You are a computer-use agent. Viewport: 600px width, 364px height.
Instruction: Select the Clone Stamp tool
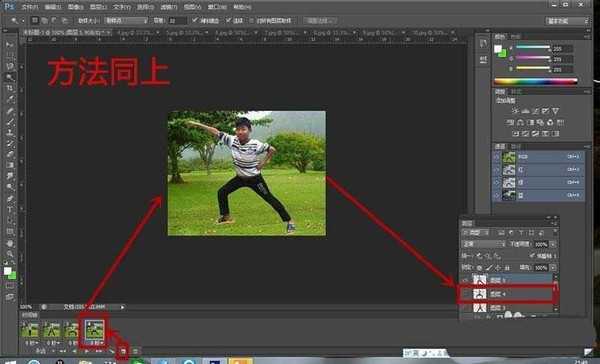click(9, 133)
